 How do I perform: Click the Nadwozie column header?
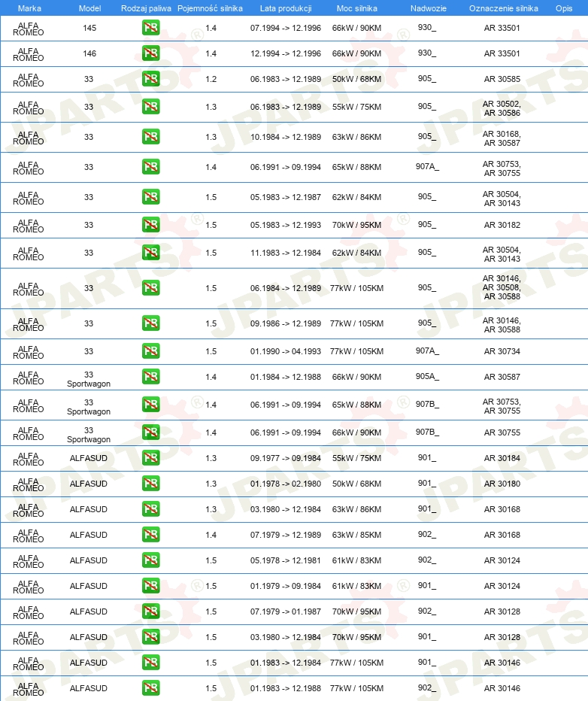(429, 8)
